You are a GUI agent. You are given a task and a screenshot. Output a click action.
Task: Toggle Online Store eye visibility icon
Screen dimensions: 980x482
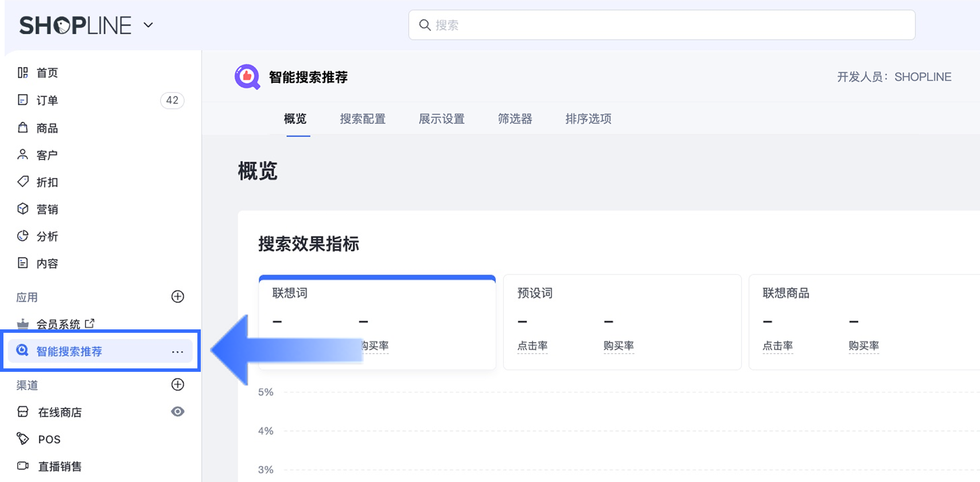pyautogui.click(x=178, y=411)
